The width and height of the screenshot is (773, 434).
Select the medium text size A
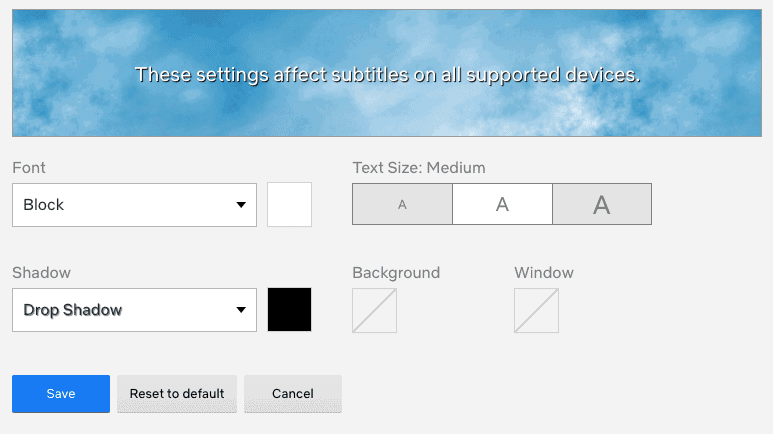coord(502,204)
